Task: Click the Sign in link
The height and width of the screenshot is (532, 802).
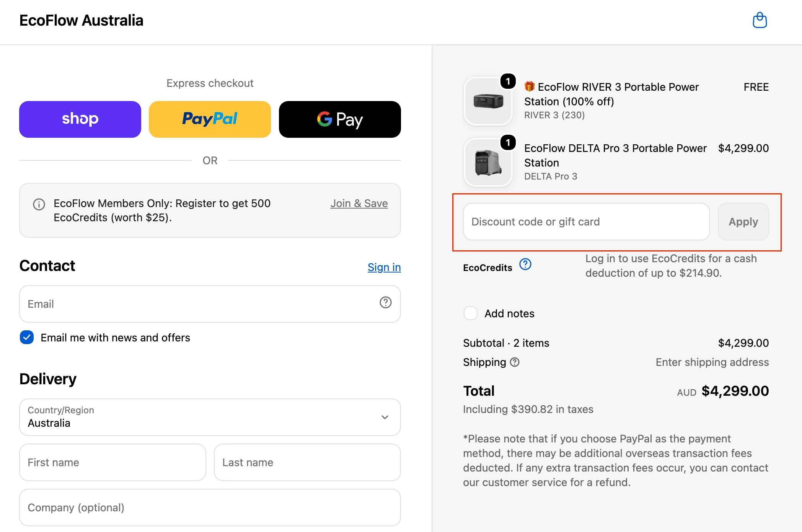Action: click(x=384, y=267)
